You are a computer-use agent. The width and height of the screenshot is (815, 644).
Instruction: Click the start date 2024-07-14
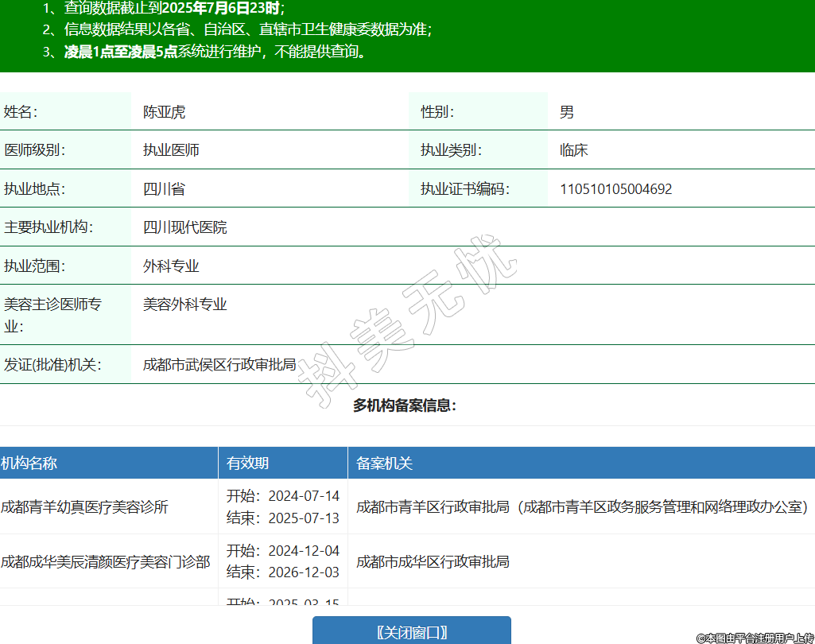click(x=303, y=496)
